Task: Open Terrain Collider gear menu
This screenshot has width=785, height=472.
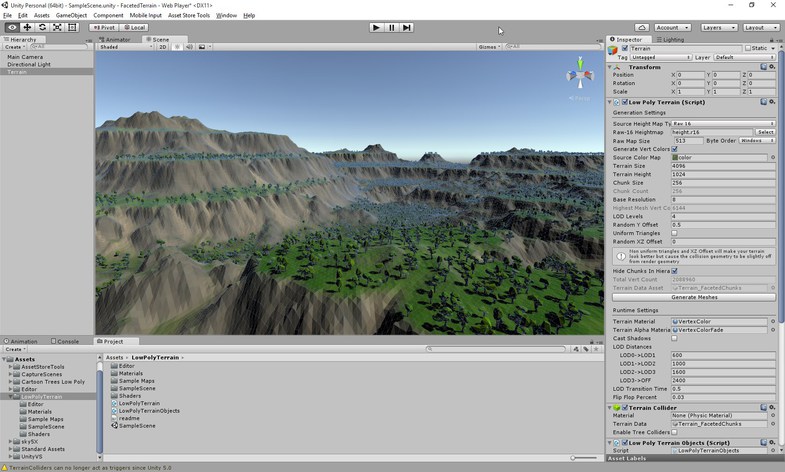Action: (772, 407)
